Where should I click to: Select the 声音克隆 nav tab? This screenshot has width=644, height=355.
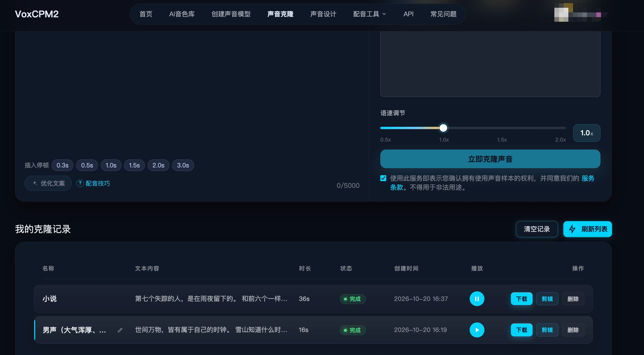[280, 14]
